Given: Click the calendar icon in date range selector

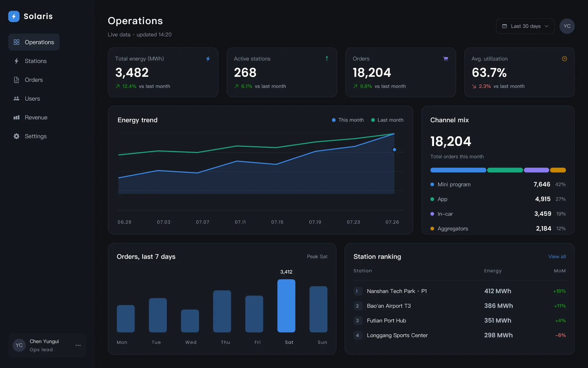Looking at the screenshot, I should 505,26.
